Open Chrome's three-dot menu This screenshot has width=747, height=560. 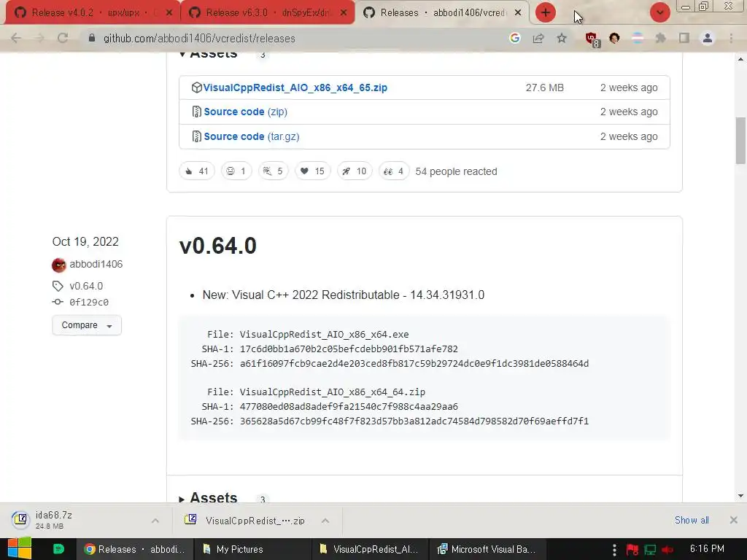pyautogui.click(x=731, y=38)
